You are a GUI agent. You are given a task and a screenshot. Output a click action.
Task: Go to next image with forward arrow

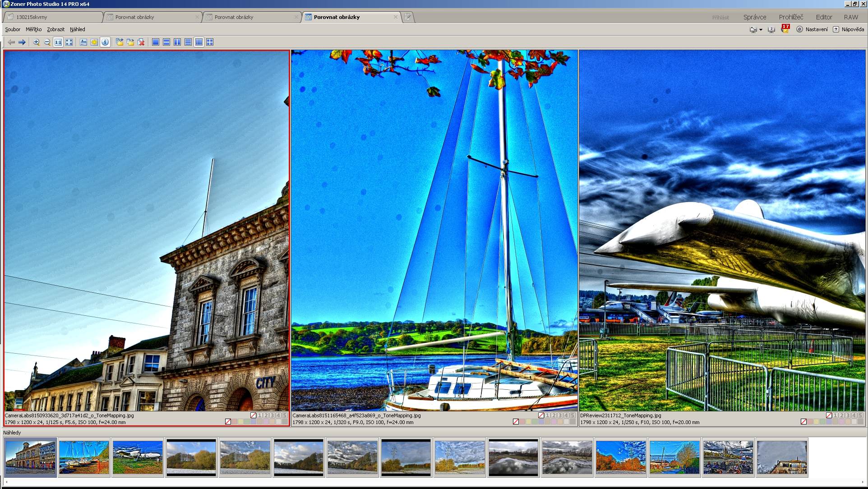(22, 42)
